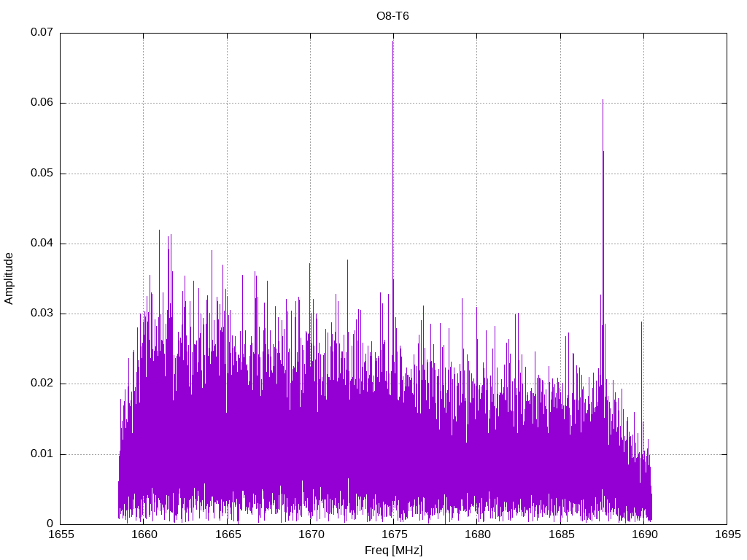Click the O8-T6 plot title
The height and width of the screenshot is (560, 747).
pos(392,16)
